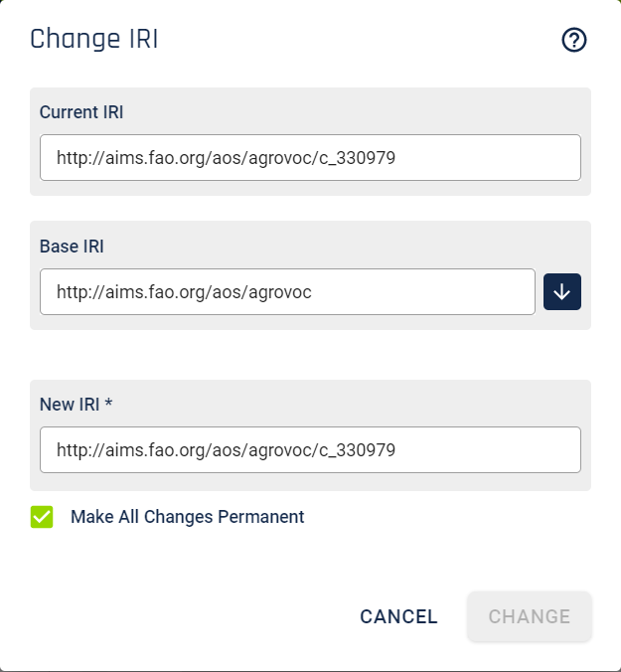Click the Change IRI dialog title
This screenshot has width=621, height=672.
point(94,39)
